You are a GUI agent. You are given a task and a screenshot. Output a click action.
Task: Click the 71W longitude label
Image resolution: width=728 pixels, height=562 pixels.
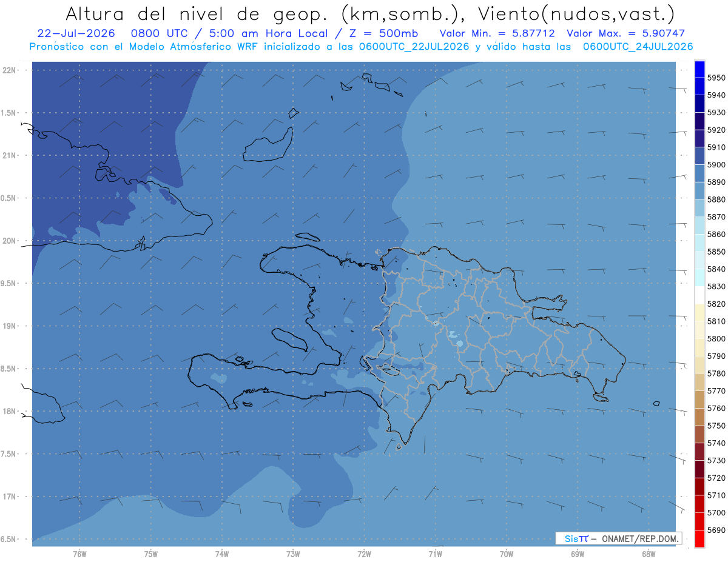coord(435,554)
